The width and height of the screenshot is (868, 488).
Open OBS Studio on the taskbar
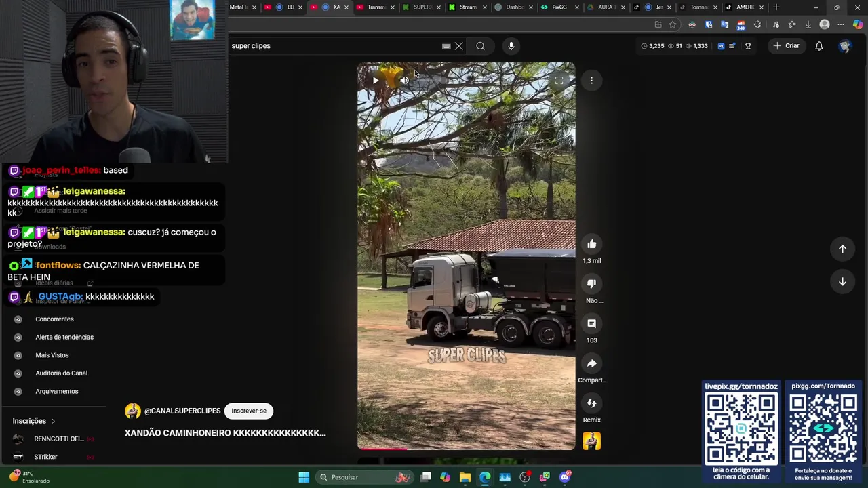coord(525,477)
